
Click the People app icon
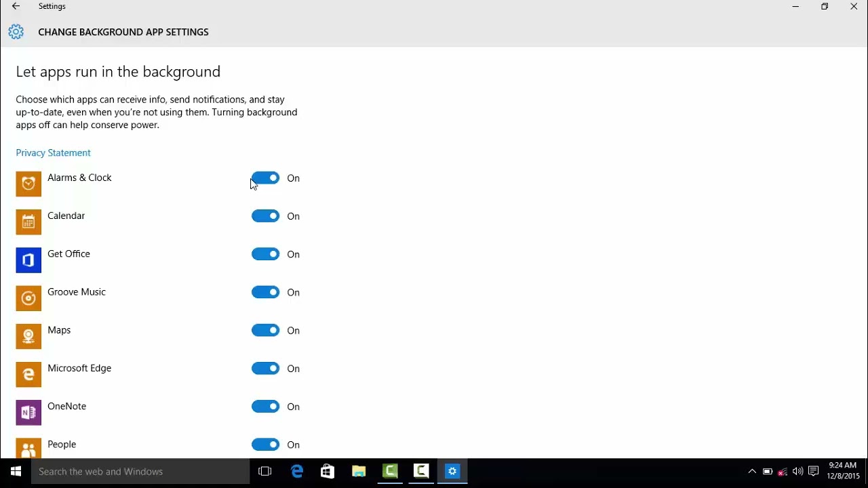(28, 447)
